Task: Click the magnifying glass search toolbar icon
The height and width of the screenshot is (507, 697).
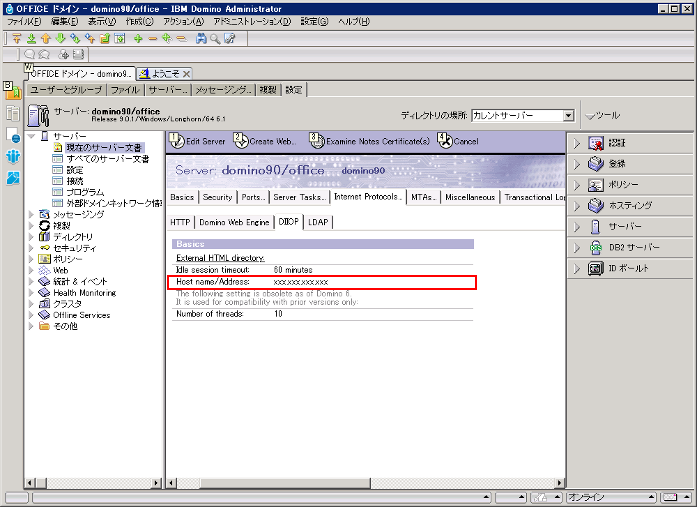Action: (x=215, y=39)
